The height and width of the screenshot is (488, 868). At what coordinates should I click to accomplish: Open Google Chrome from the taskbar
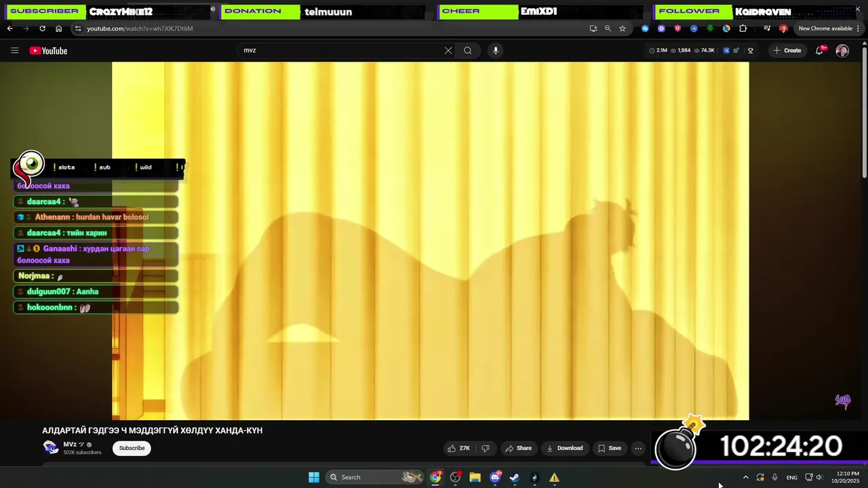tap(435, 477)
